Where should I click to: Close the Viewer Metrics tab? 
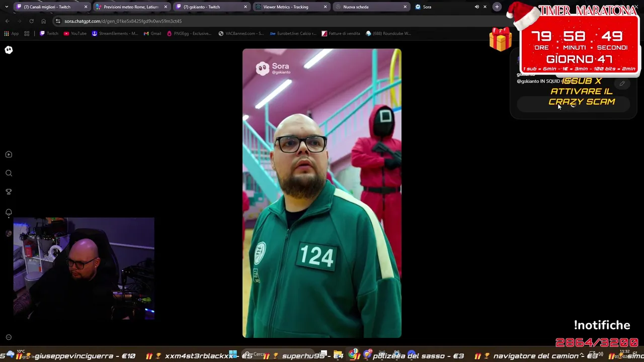[x=325, y=7]
